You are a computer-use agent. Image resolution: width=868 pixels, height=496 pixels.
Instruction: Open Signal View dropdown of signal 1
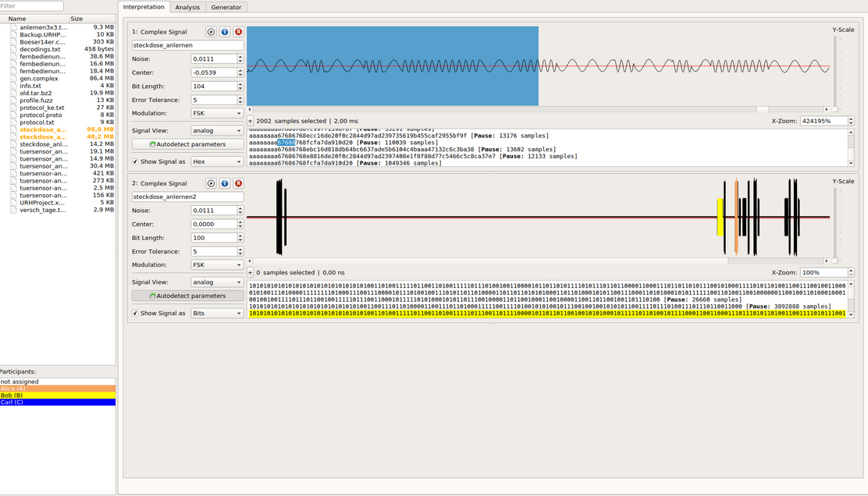[x=217, y=131]
